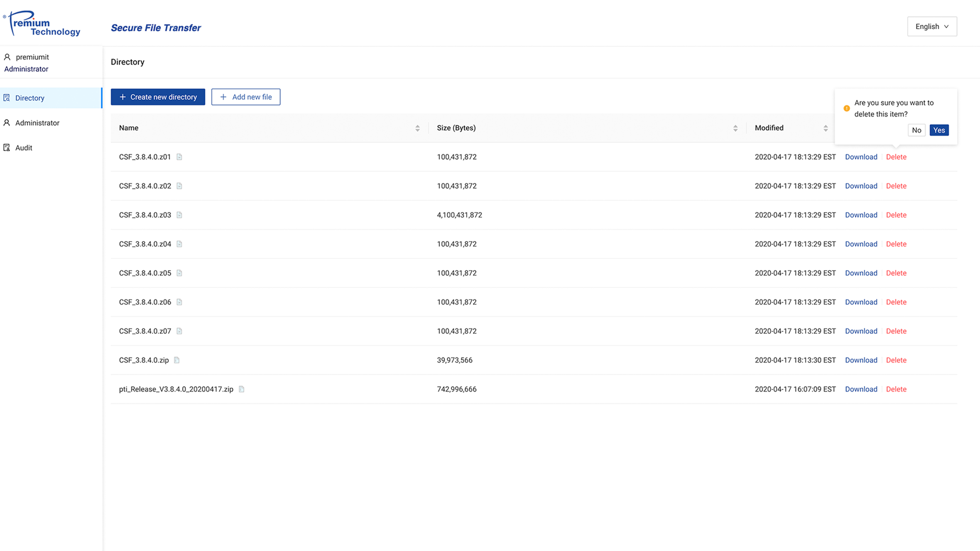Sort by Name using the sort arrows
980x551 pixels.
pos(417,128)
